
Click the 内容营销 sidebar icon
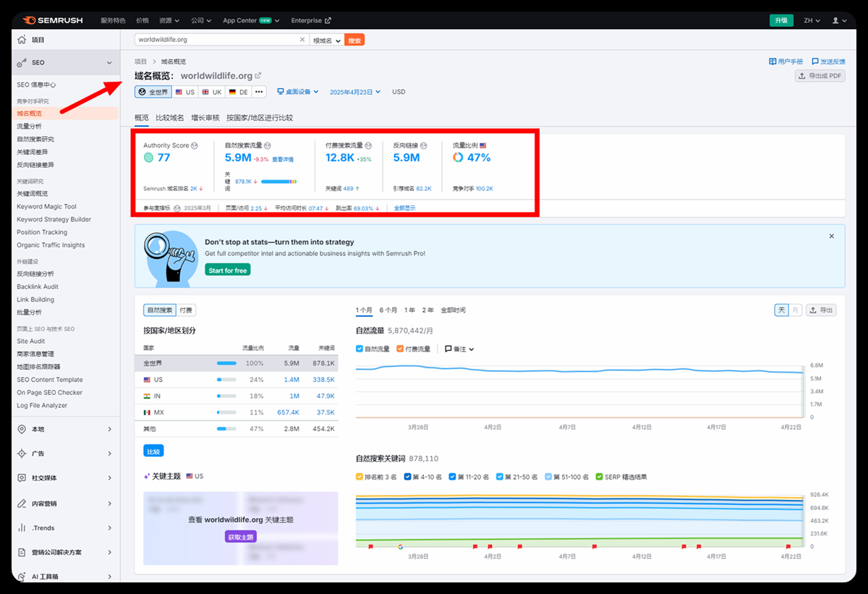tap(22, 503)
